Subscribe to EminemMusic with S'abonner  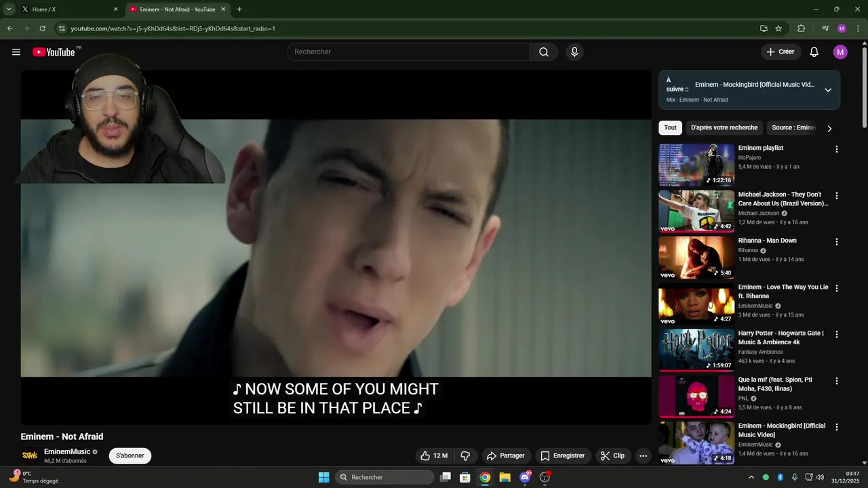point(130,455)
